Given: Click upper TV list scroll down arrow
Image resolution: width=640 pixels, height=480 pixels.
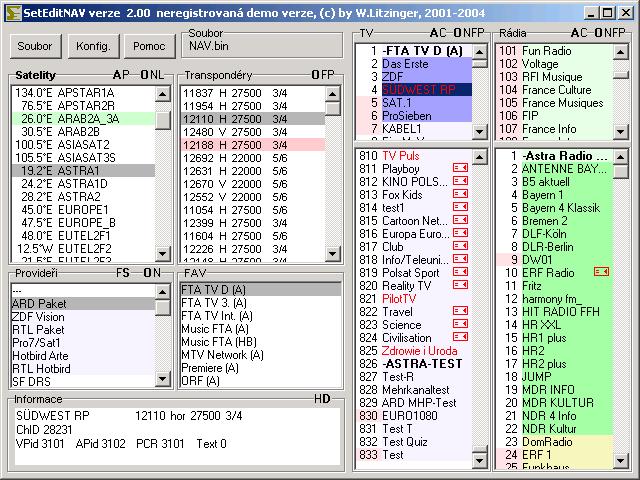Looking at the screenshot, I should coord(479,131).
